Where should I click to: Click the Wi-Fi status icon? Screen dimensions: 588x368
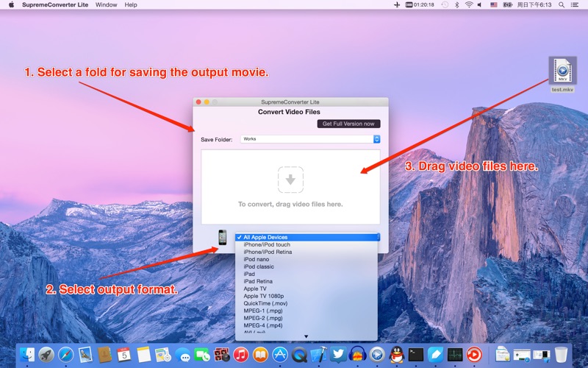[469, 5]
